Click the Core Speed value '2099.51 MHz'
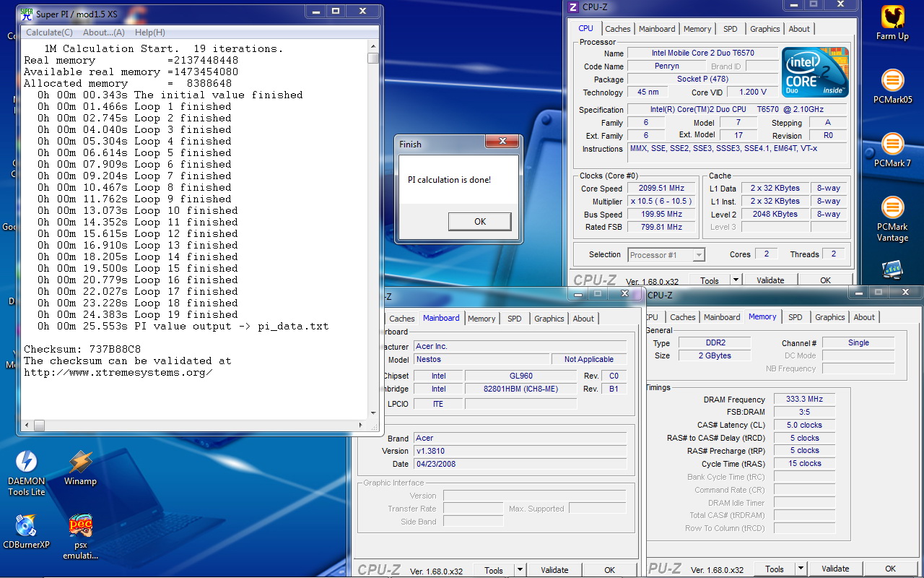924x578 pixels. tap(662, 189)
